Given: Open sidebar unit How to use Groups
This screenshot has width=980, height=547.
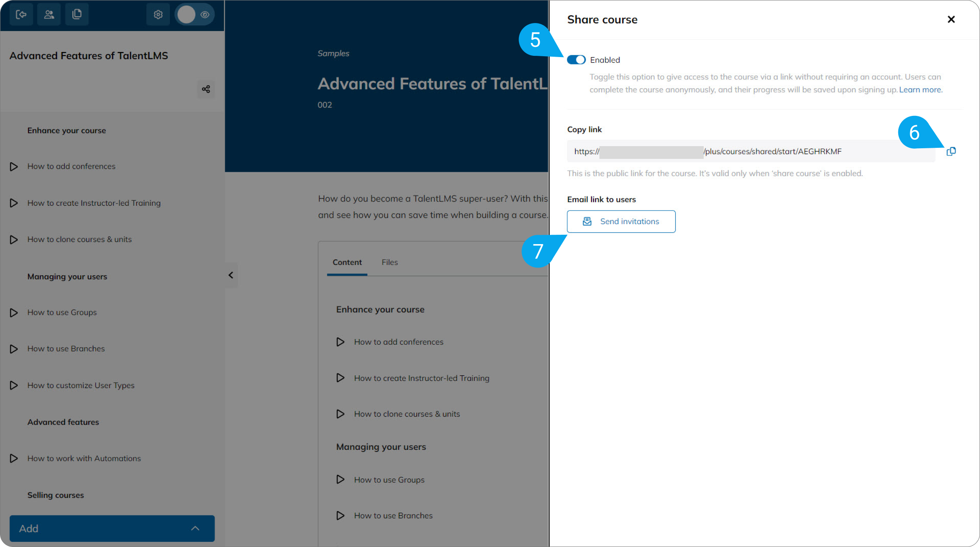Looking at the screenshot, I should [62, 312].
